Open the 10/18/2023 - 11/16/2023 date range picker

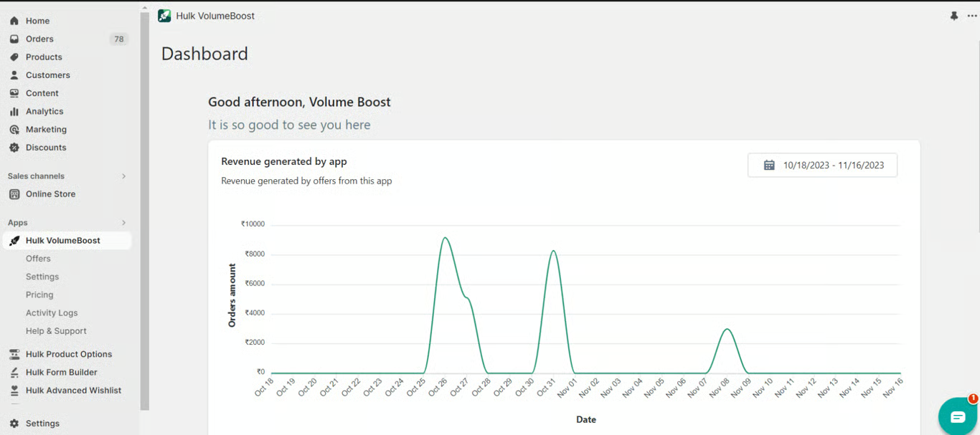point(822,165)
